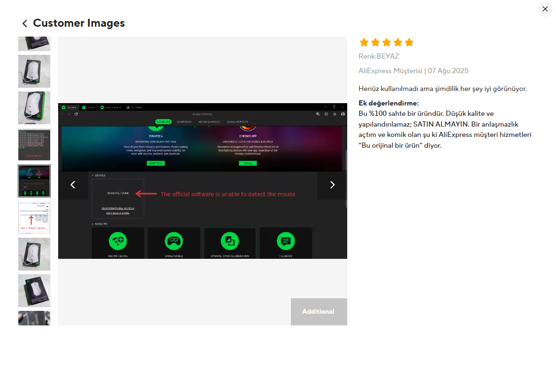The image size is (556, 392).
Task: Click the five-star rating
Action: [386, 43]
